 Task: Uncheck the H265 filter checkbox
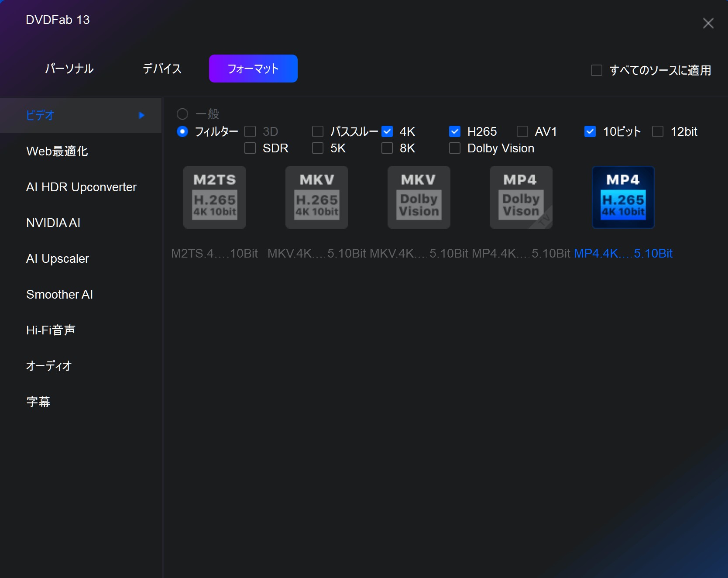tap(455, 131)
